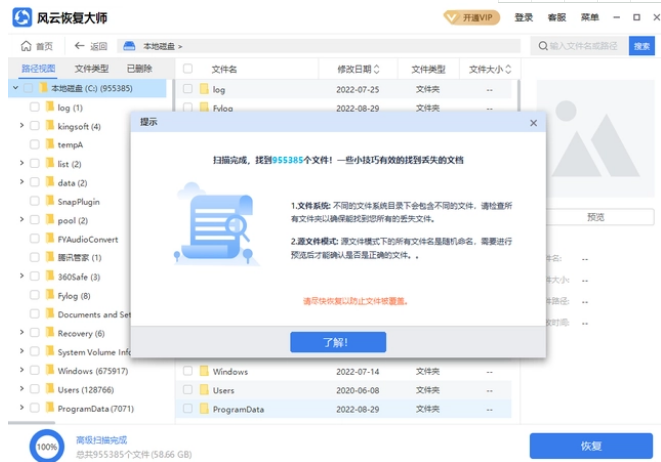Check the 本地磁盘 (C:) checkbox

pos(28,88)
